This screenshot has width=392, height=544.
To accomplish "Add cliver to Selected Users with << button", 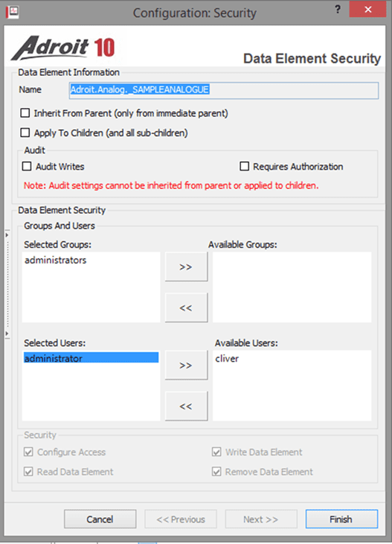I will click(x=186, y=406).
